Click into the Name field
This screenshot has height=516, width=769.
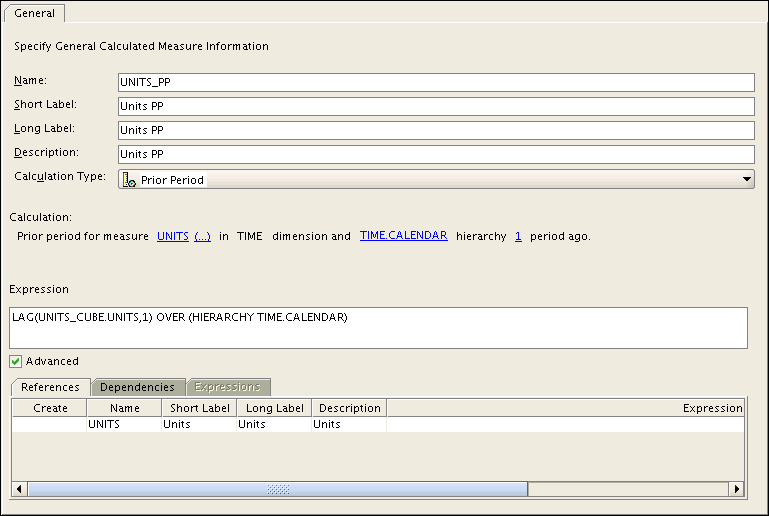435,82
